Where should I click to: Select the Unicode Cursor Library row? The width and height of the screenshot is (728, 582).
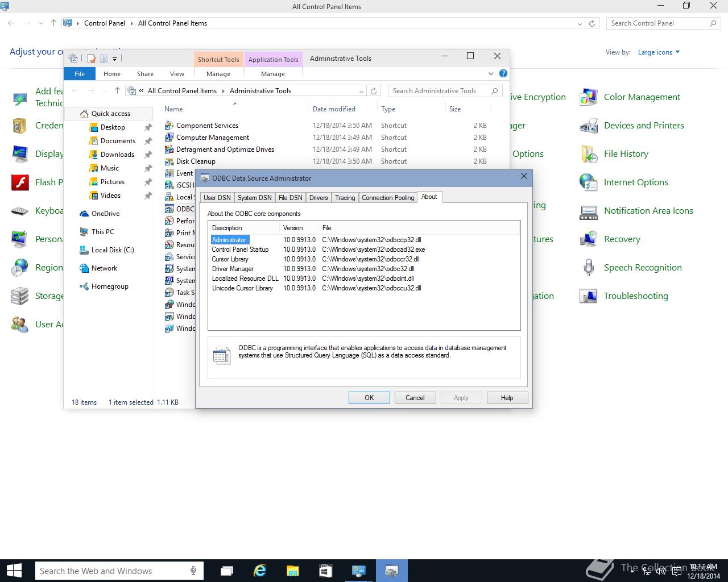[x=364, y=288]
